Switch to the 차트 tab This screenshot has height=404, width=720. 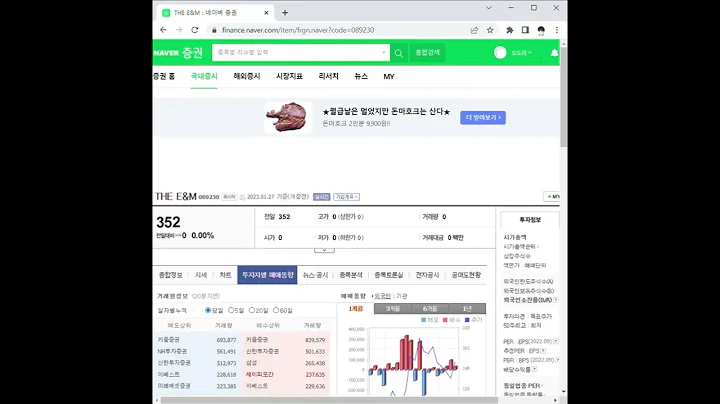point(225,275)
